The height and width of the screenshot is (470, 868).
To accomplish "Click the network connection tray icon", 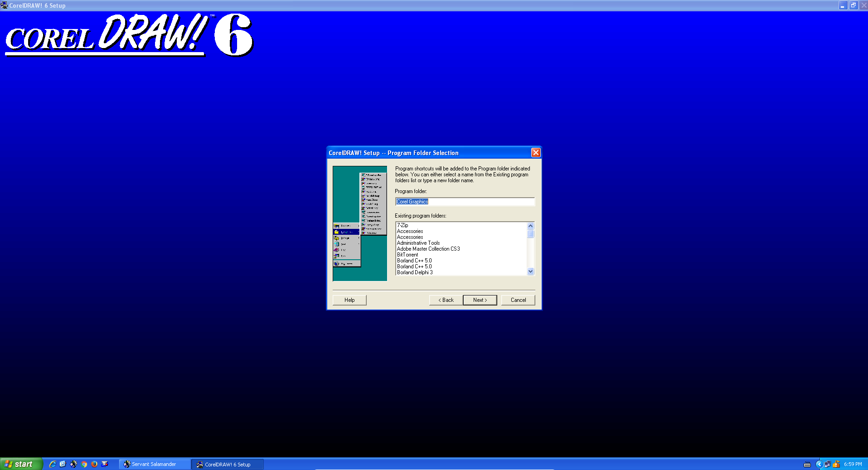I will coord(827,464).
